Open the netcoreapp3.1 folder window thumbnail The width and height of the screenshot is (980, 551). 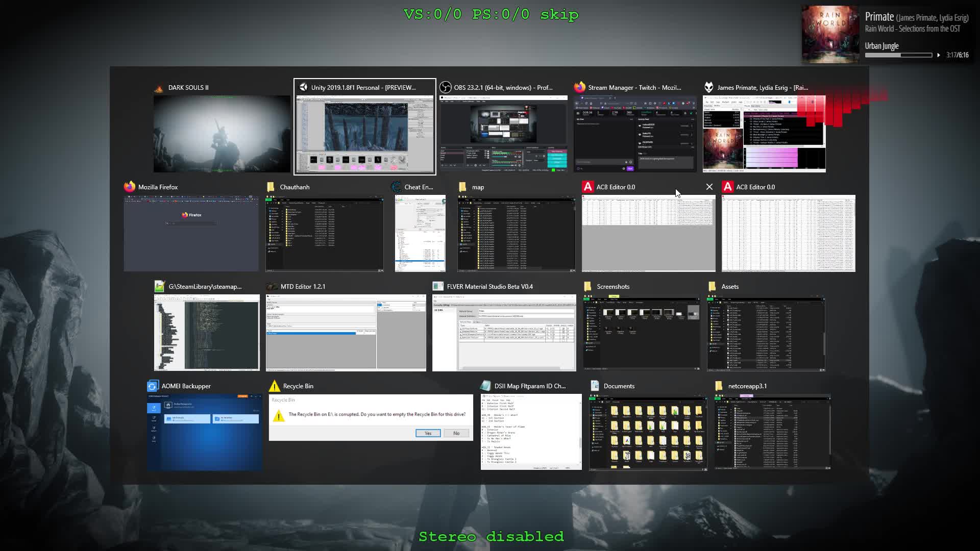773,432
